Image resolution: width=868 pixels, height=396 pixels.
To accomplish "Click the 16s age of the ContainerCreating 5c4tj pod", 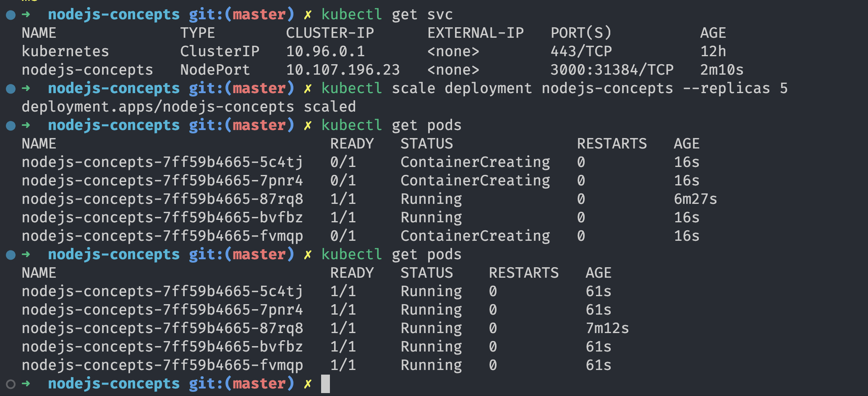I will [x=687, y=162].
